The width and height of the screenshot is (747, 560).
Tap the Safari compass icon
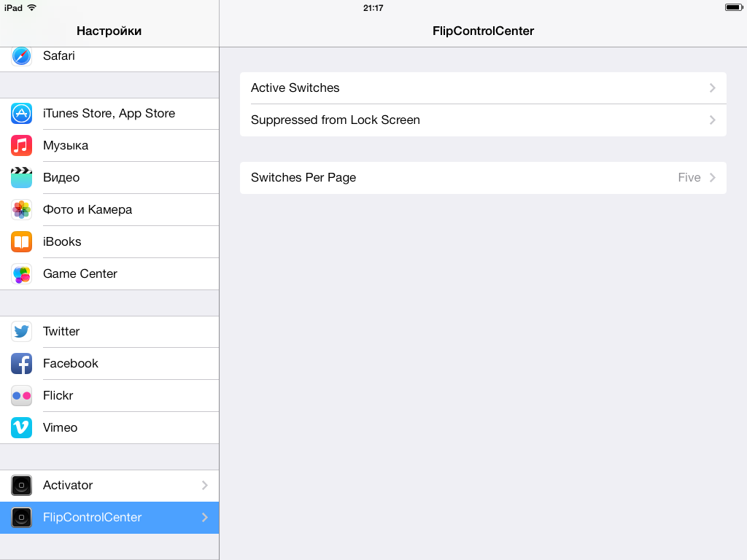pyautogui.click(x=21, y=56)
